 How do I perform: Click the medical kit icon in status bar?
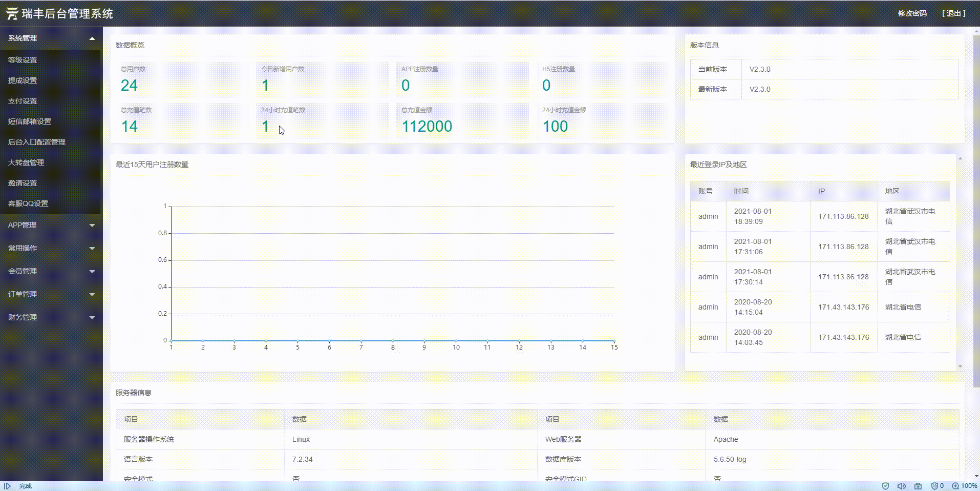(x=917, y=485)
